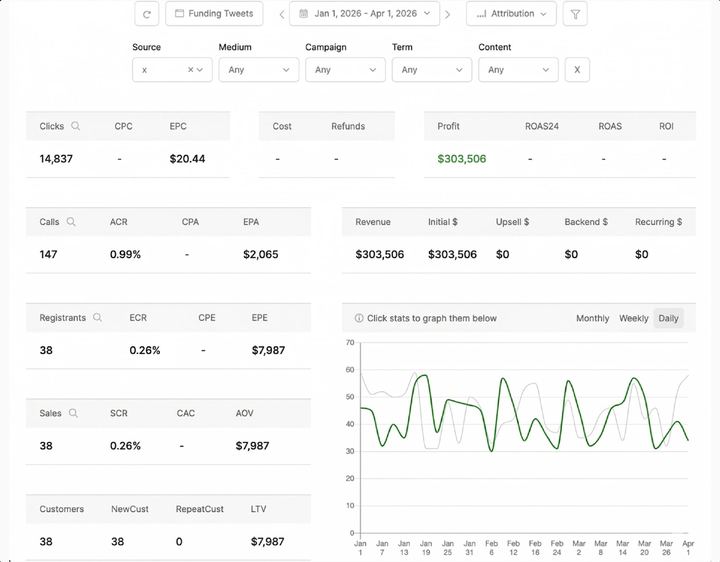Open the date range picker
720x562 pixels.
click(x=365, y=14)
